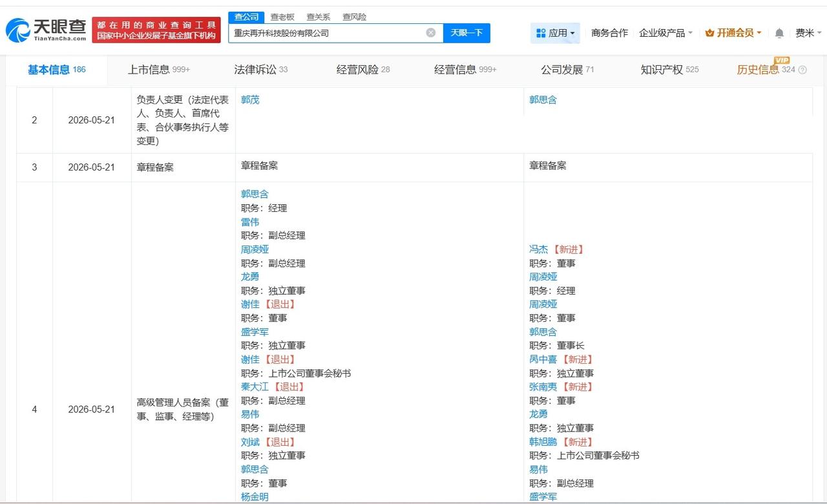Open 周凌娅 link with 职务 副总经理
Image resolution: width=827 pixels, height=504 pixels.
(x=255, y=249)
